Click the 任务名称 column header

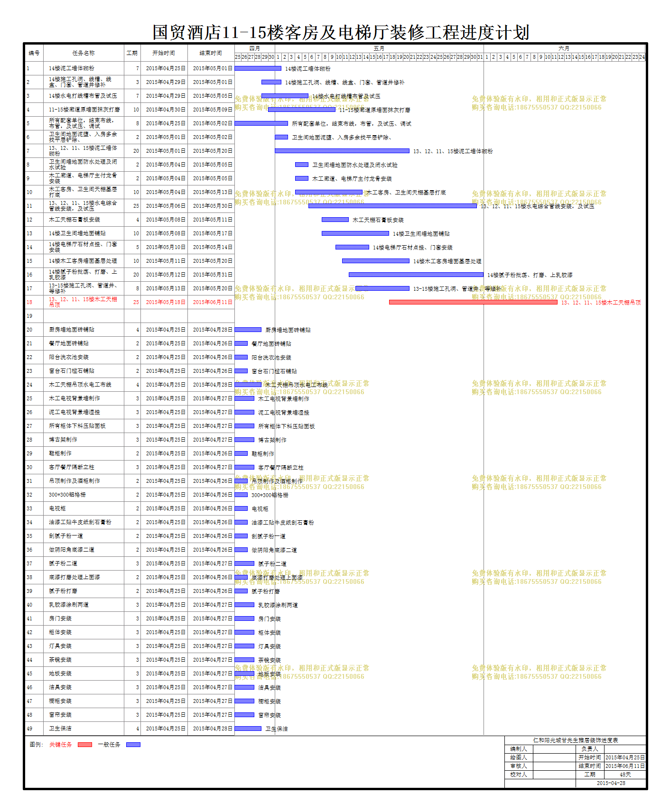84,53
